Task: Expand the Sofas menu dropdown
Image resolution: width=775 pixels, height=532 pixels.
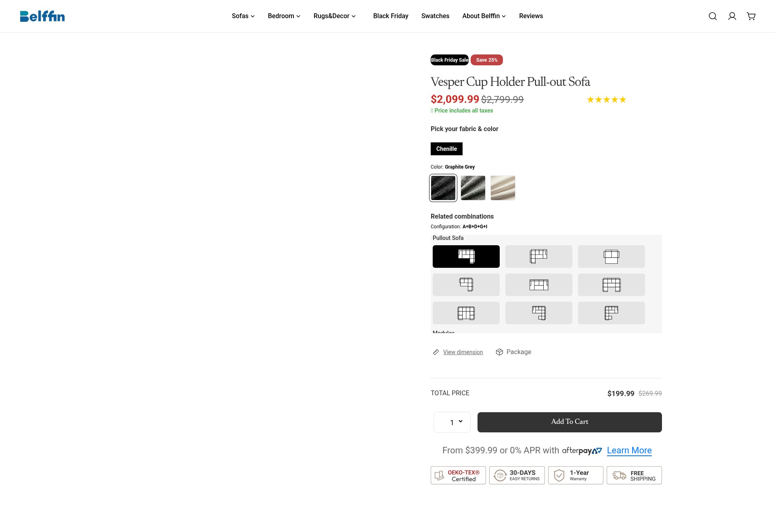Action: click(x=243, y=16)
